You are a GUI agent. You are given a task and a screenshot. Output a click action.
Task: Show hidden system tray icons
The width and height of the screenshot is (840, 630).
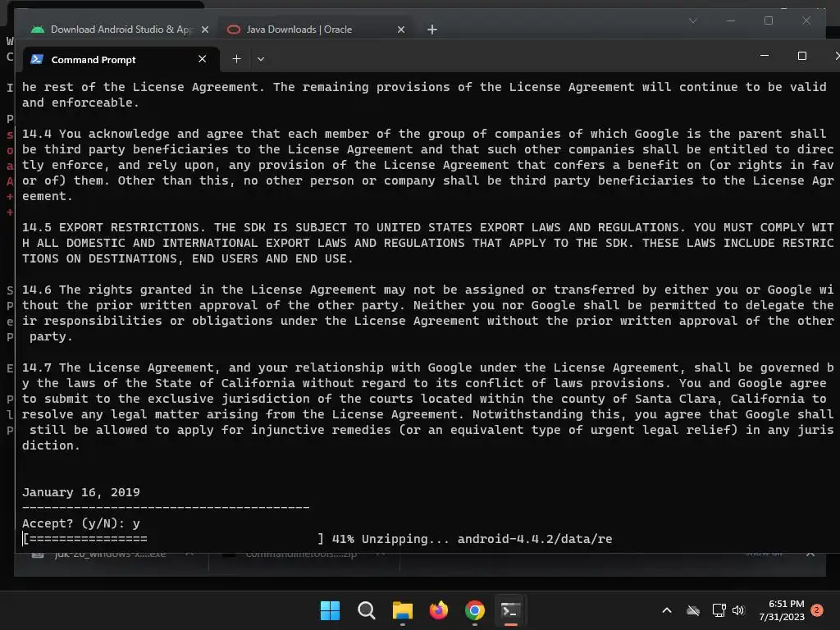[667, 610]
